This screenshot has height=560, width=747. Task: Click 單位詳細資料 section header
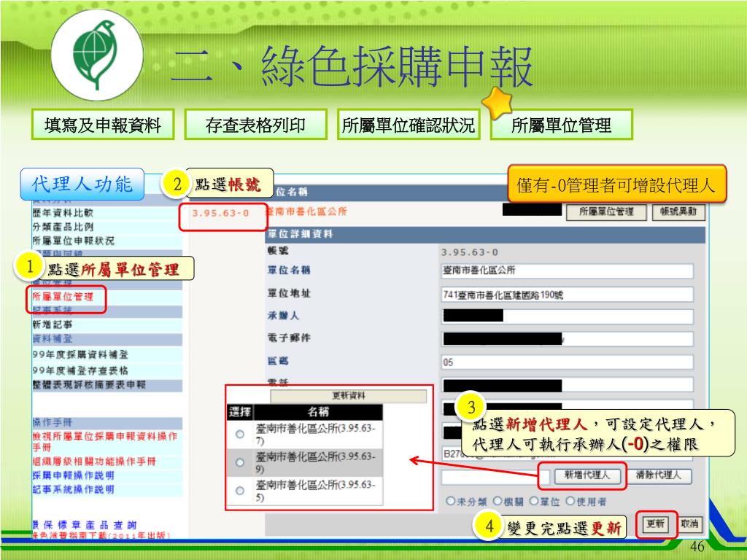(485, 234)
